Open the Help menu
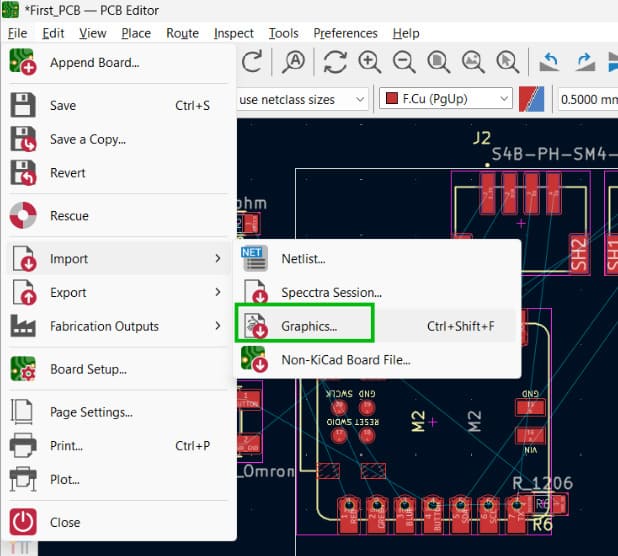Image resolution: width=618 pixels, height=556 pixels. coord(406,33)
